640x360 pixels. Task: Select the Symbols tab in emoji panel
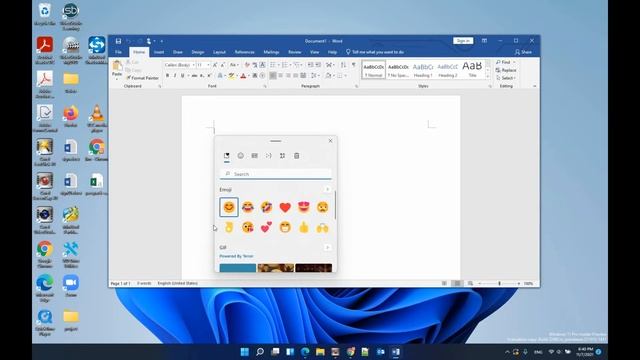pos(282,156)
